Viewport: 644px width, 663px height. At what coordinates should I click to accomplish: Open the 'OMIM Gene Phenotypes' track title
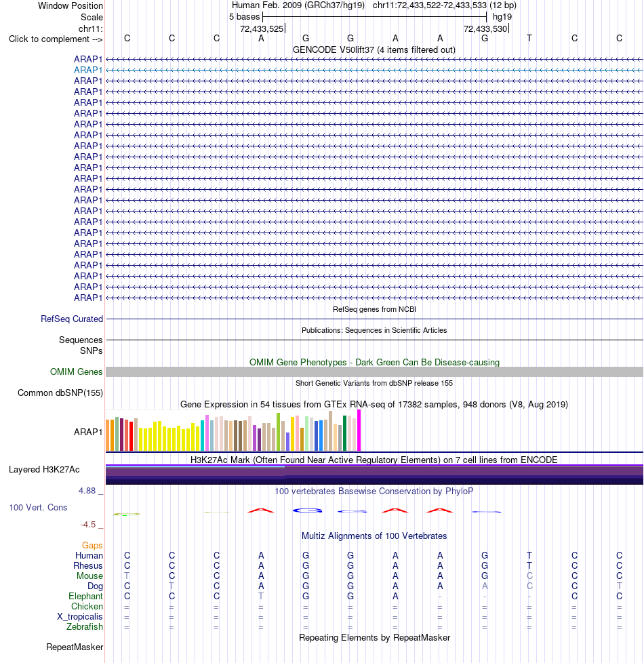(374, 363)
